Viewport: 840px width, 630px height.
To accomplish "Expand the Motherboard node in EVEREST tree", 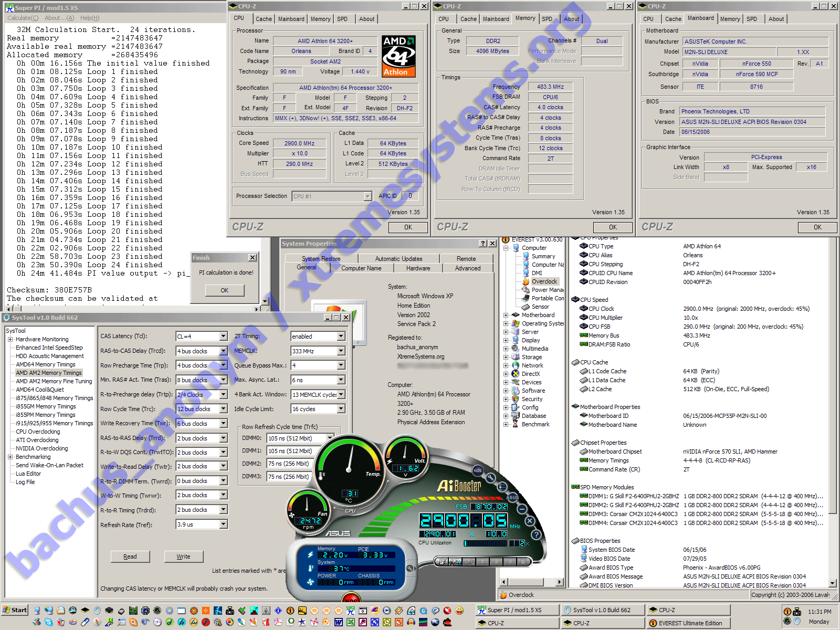I will pyautogui.click(x=506, y=316).
